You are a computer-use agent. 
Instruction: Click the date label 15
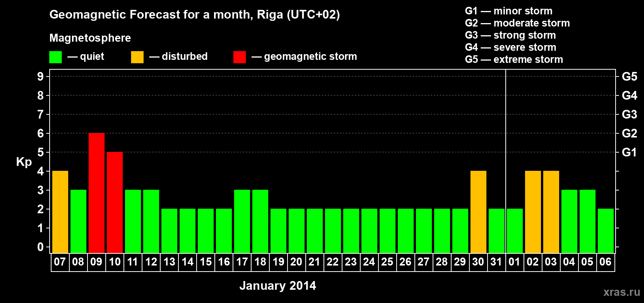point(206,262)
